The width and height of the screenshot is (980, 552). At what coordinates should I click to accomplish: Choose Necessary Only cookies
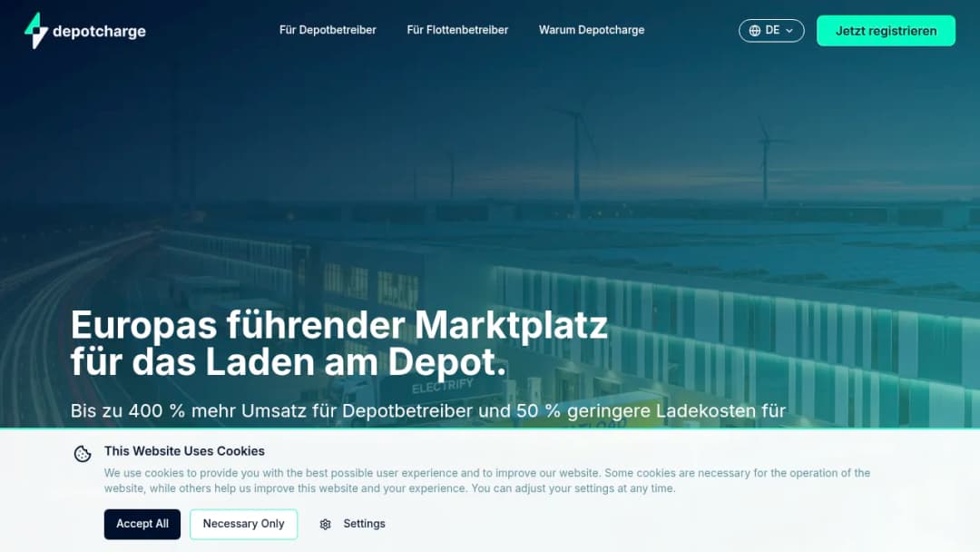[x=243, y=524]
